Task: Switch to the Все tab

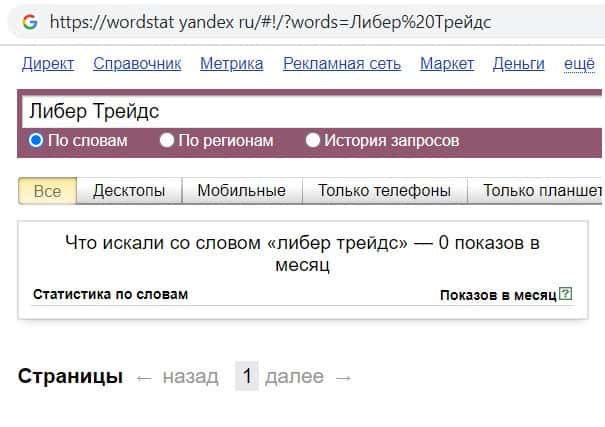Action: (x=47, y=191)
